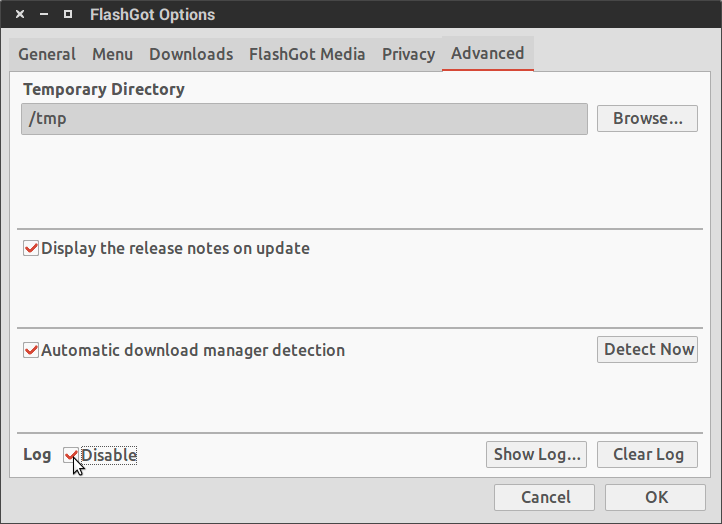Maximize the FlashGot Options dialog

click(x=68, y=15)
